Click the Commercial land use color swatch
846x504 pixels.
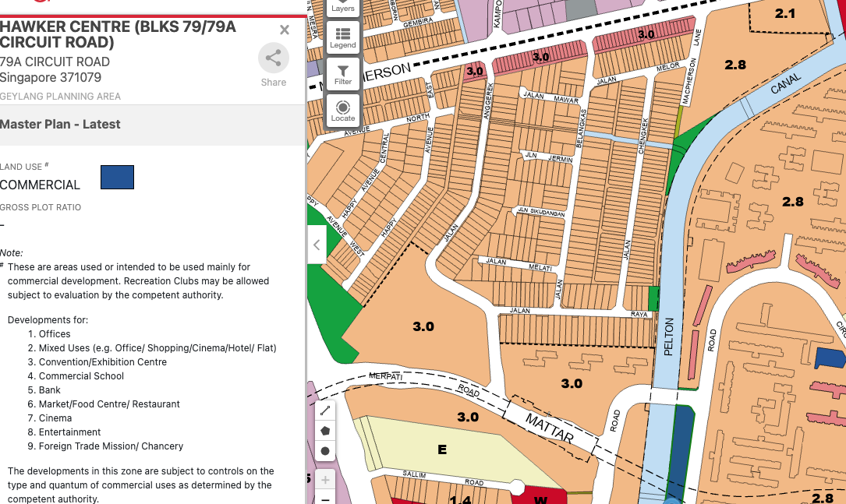pyautogui.click(x=117, y=177)
